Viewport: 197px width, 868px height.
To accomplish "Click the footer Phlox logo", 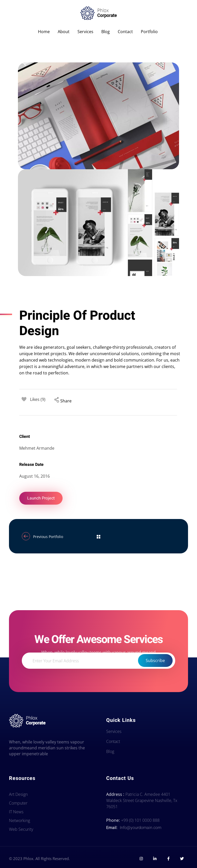I will 27,720.
